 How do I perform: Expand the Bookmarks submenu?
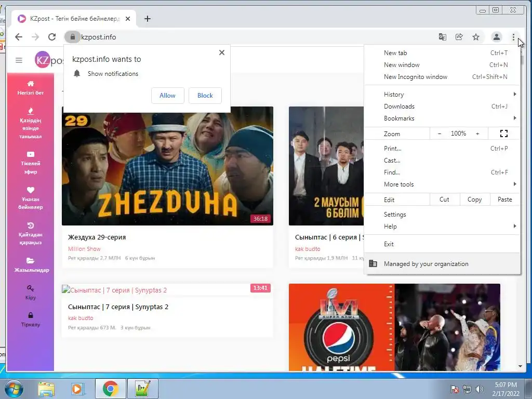(442, 118)
